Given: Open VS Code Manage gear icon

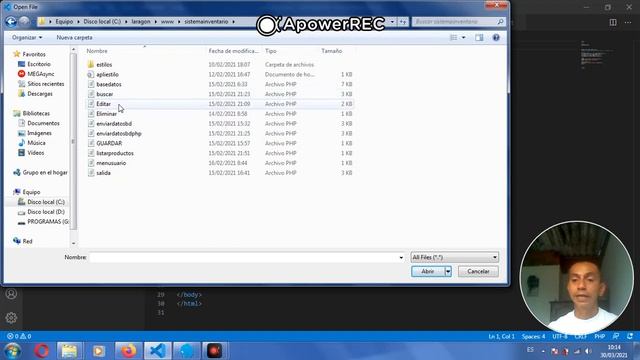Looking at the screenshot, I should pos(11,318).
